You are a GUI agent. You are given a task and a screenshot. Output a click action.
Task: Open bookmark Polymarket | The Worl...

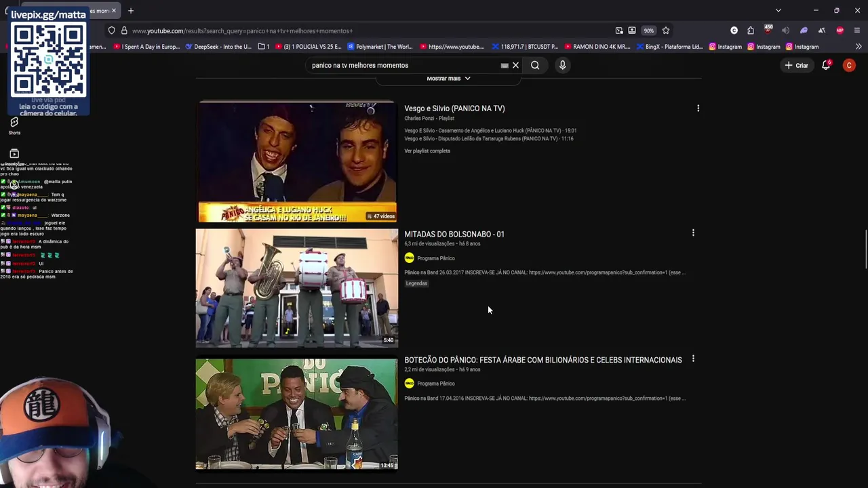380,47
